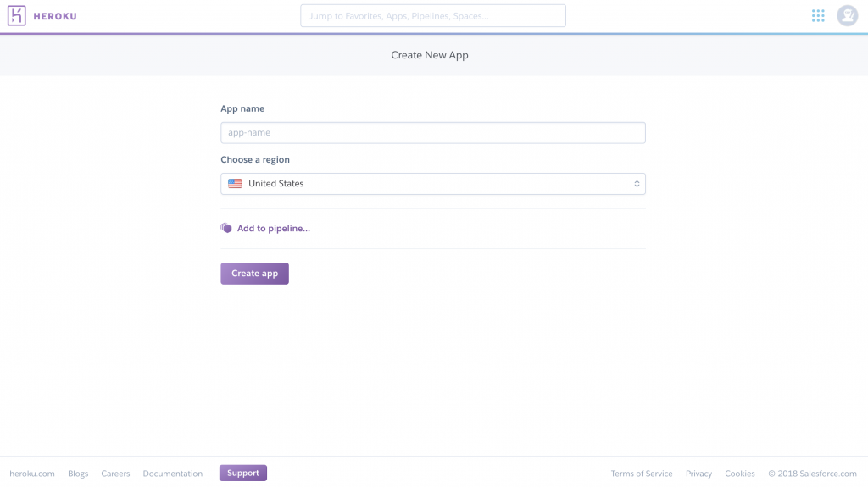Screen dimensions: 868x488
Task: Focus the App name input field
Action: (x=432, y=133)
